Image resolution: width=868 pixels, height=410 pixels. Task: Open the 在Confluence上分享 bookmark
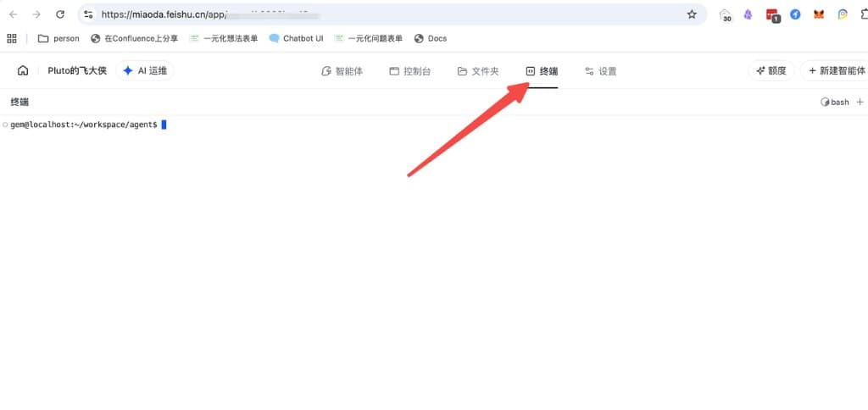(135, 38)
